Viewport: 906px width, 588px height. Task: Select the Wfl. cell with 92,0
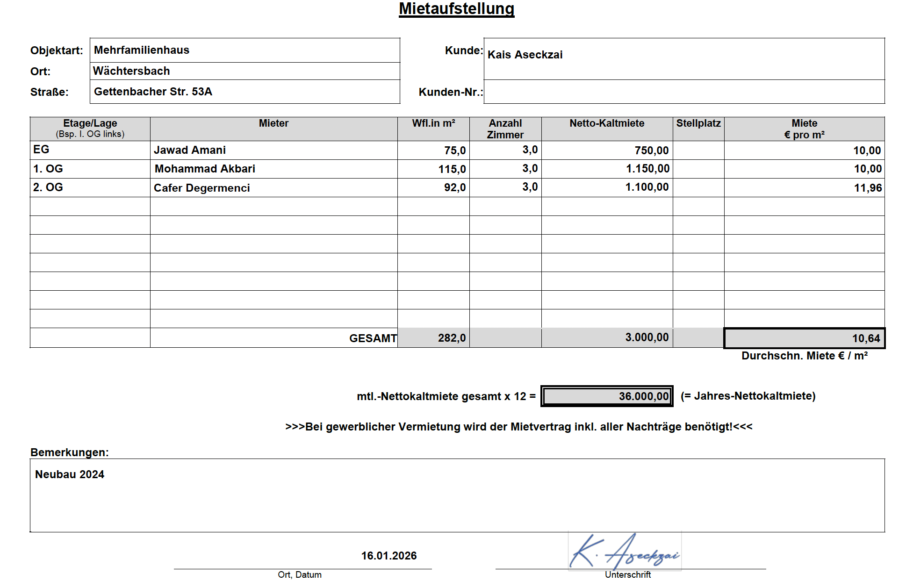(433, 187)
